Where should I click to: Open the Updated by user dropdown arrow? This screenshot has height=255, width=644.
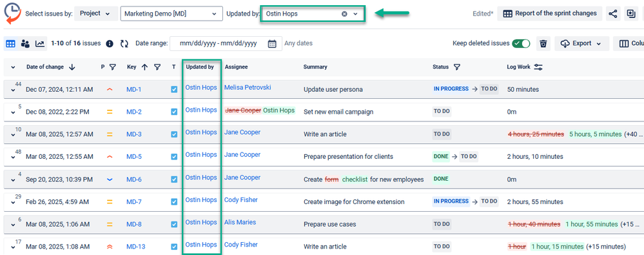point(356,14)
